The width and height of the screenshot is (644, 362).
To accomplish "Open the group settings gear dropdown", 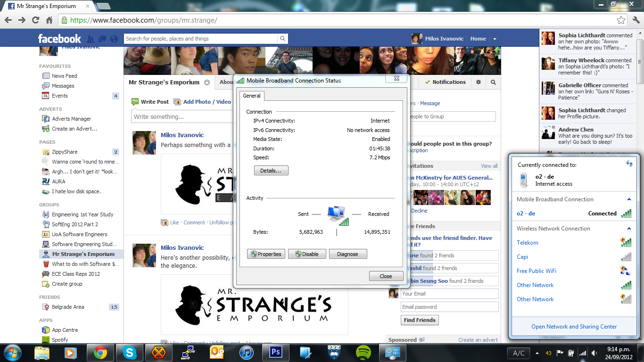I will point(479,82).
